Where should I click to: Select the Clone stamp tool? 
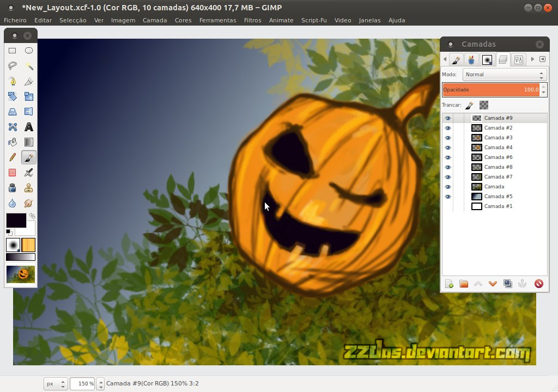point(29,187)
